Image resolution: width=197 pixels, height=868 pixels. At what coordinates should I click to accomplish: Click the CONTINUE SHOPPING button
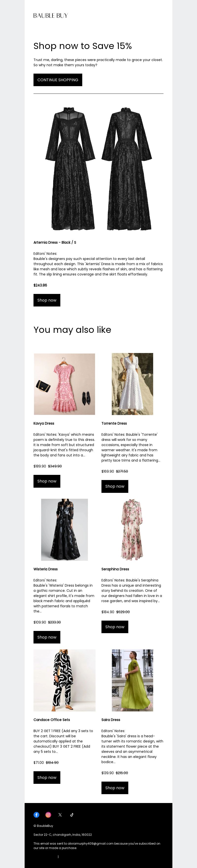[x=58, y=80]
